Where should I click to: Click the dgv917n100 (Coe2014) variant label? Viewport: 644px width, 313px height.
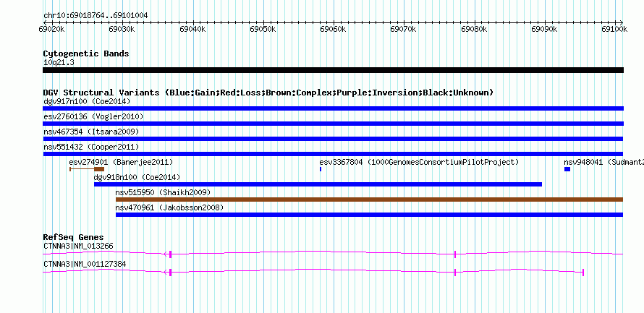click(x=87, y=101)
